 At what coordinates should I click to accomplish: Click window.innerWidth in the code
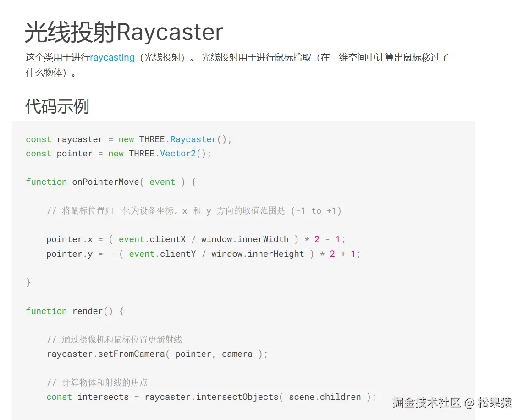click(245, 239)
